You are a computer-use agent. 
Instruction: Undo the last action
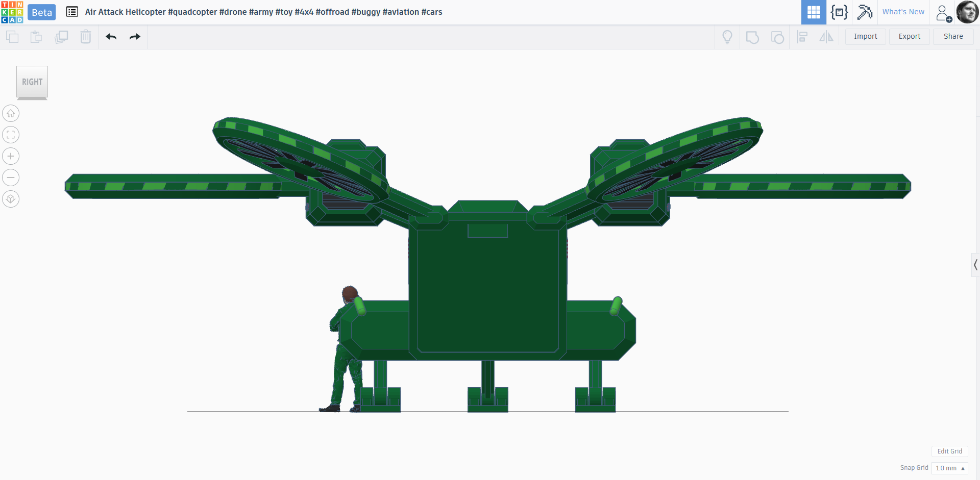111,37
